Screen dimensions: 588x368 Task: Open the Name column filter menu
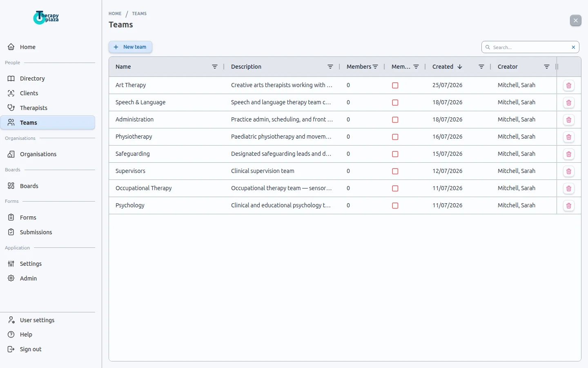[x=215, y=67]
